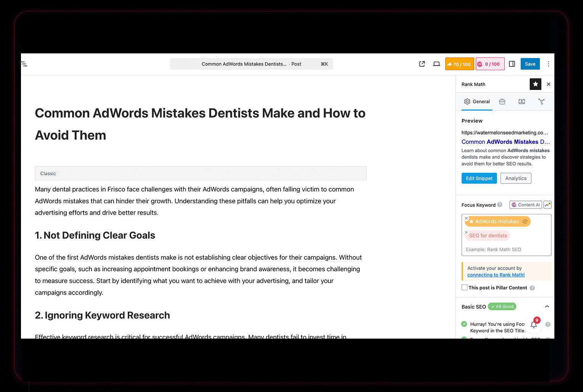Remove the 'AdWords mistakes' focus keyword
This screenshot has width=583, height=392.
(x=466, y=218)
